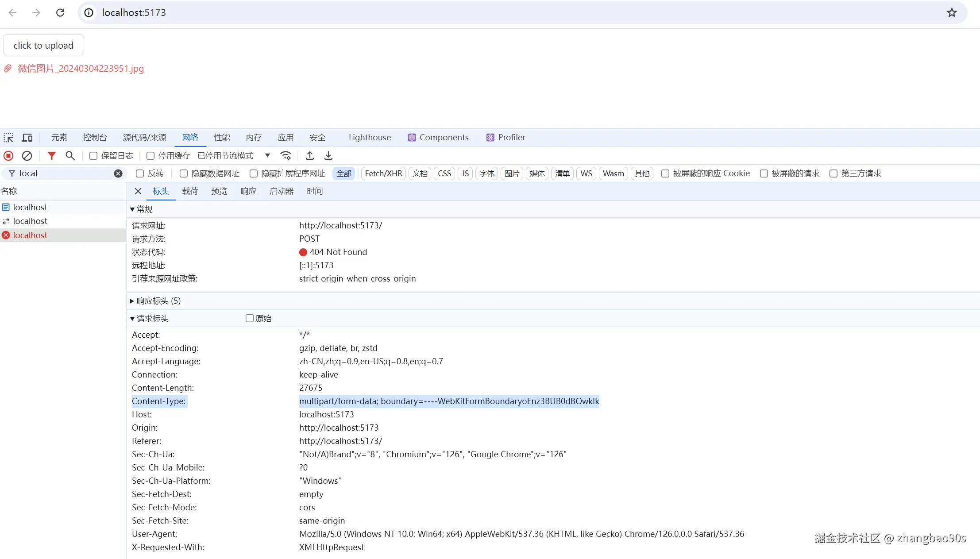This screenshot has height=559, width=980.
Task: Toggle the red filter funnel icon
Action: 52,156
